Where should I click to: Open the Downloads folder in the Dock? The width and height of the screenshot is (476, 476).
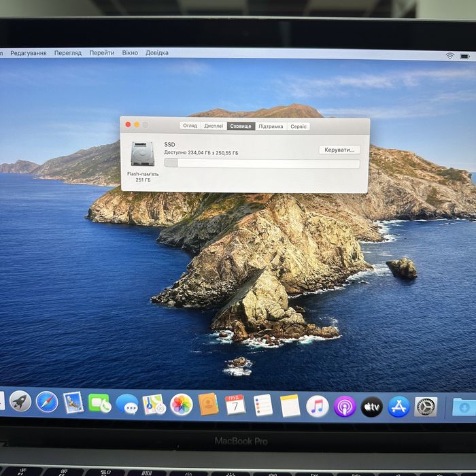tap(464, 407)
